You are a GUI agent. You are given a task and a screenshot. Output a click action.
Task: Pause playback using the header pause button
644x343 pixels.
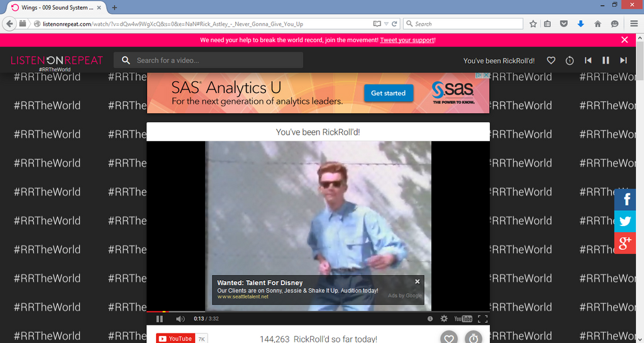tap(606, 60)
